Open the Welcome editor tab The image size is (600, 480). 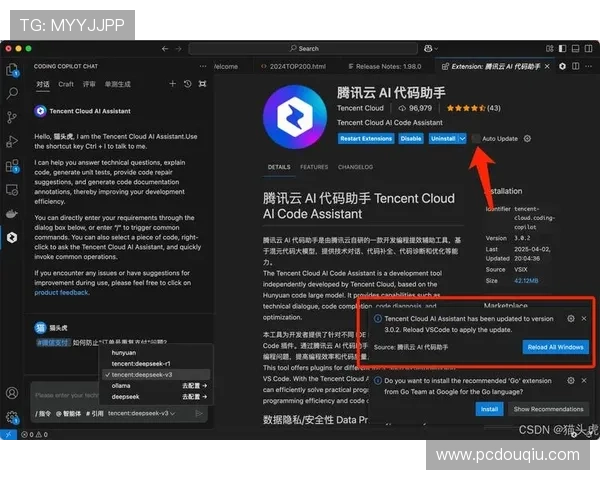[226, 67]
